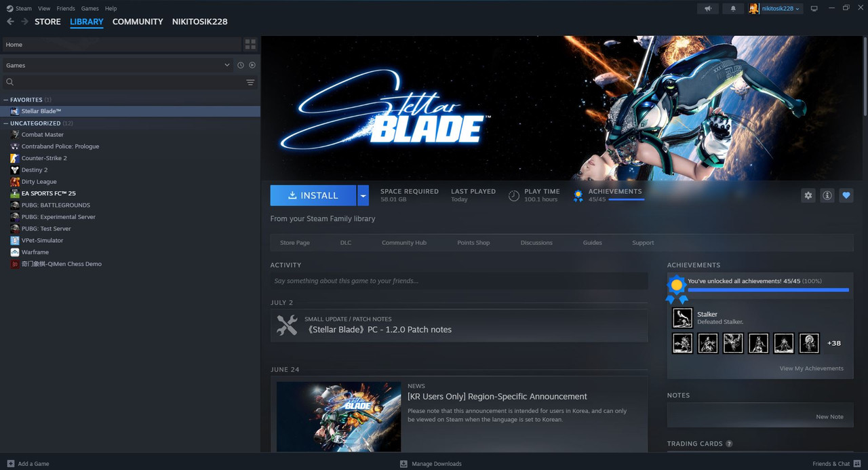Show recent activity clock filter
Image resolution: width=868 pixels, height=470 pixels.
point(240,65)
